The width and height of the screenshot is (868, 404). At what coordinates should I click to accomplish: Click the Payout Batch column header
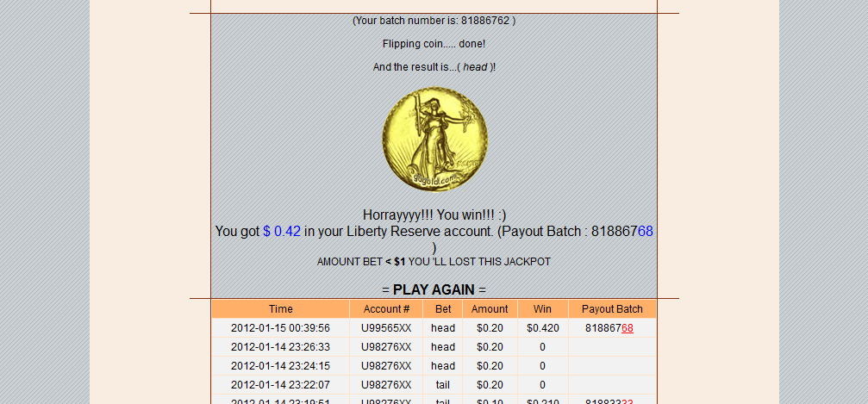(x=612, y=308)
